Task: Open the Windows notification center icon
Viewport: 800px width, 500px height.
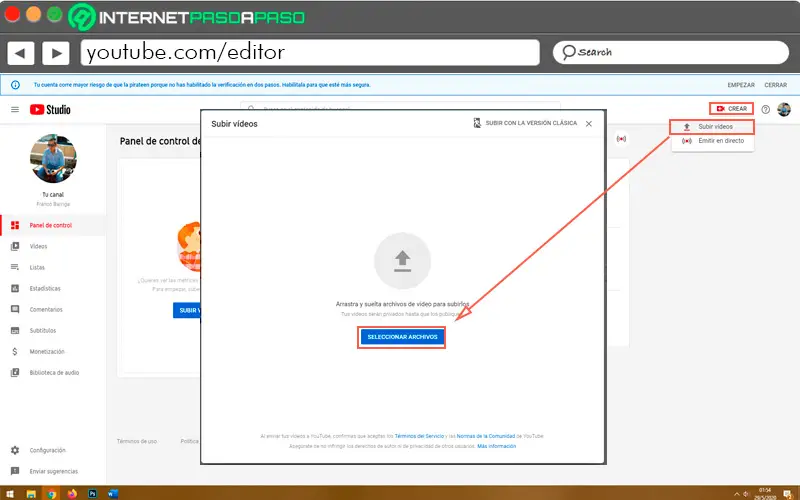Action: (787, 494)
